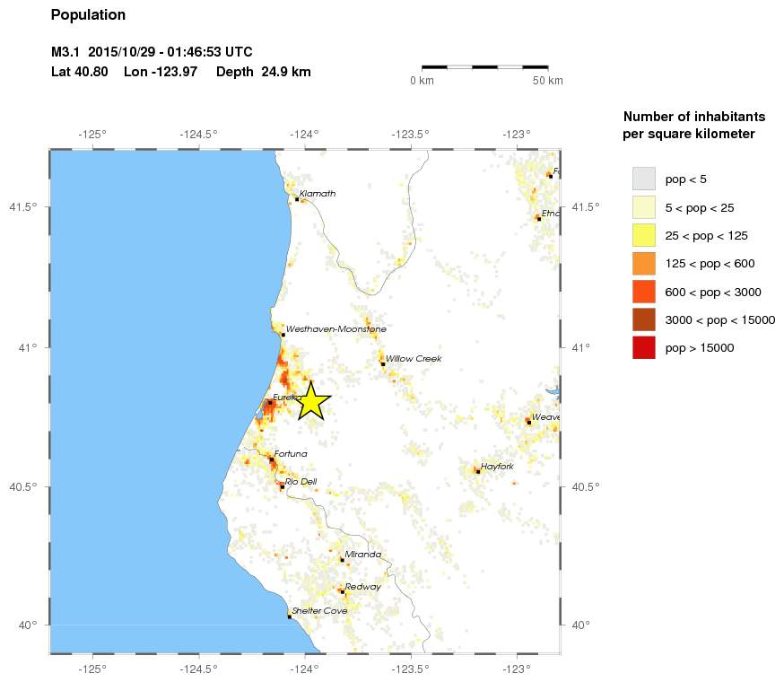Viewport: 784px width, 682px height.
Task: Select the 'Depth 24.9 km' text
Action: [264, 72]
